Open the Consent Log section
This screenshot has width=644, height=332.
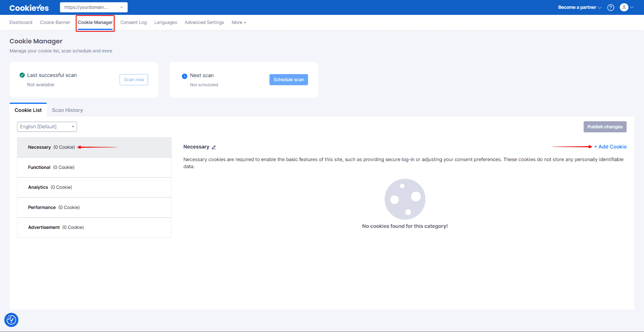(x=133, y=22)
